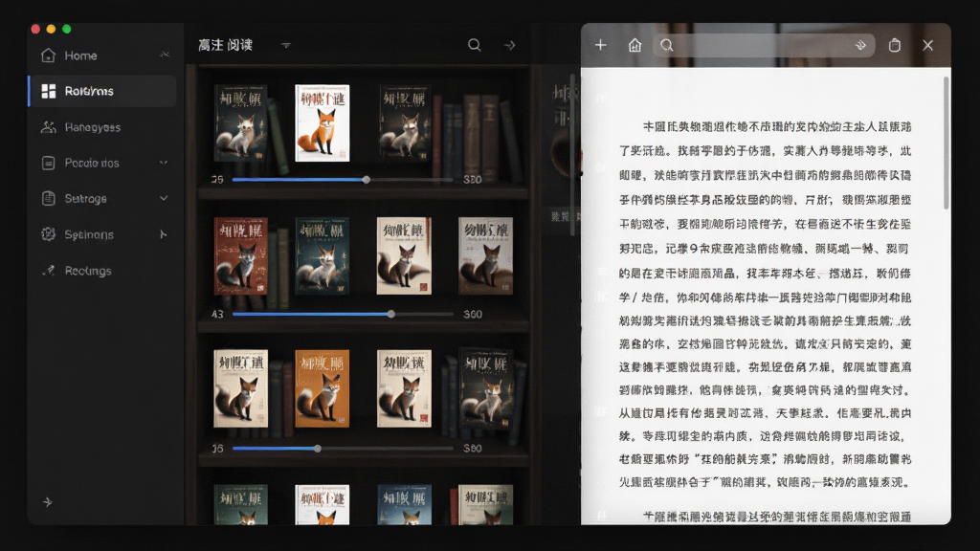Open the Reolings sidebar entry
The height and width of the screenshot is (551, 980).
101,271
